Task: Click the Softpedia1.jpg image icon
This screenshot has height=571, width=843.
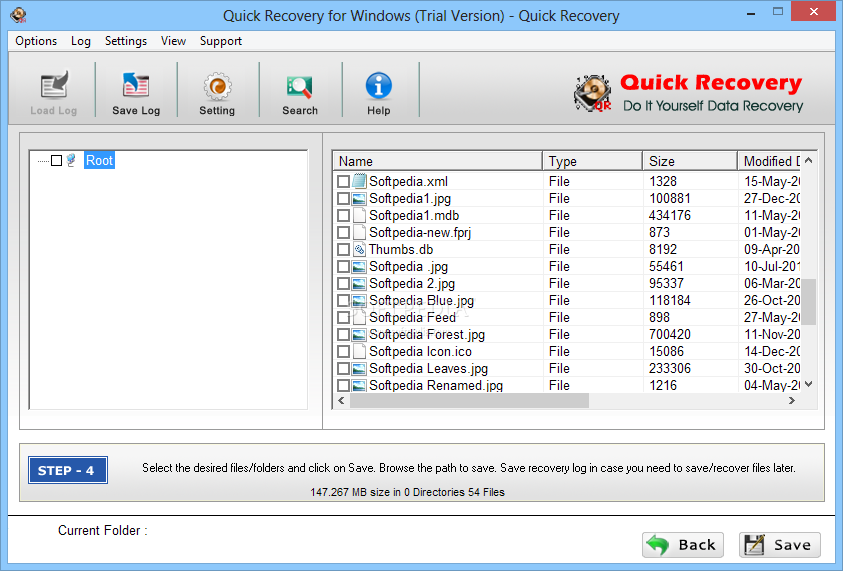Action: [x=359, y=198]
